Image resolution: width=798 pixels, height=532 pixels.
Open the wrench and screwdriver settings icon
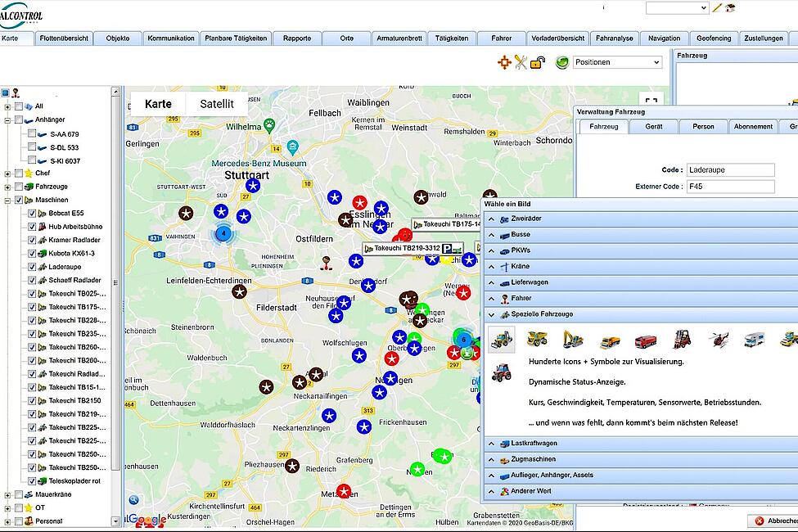[x=521, y=62]
